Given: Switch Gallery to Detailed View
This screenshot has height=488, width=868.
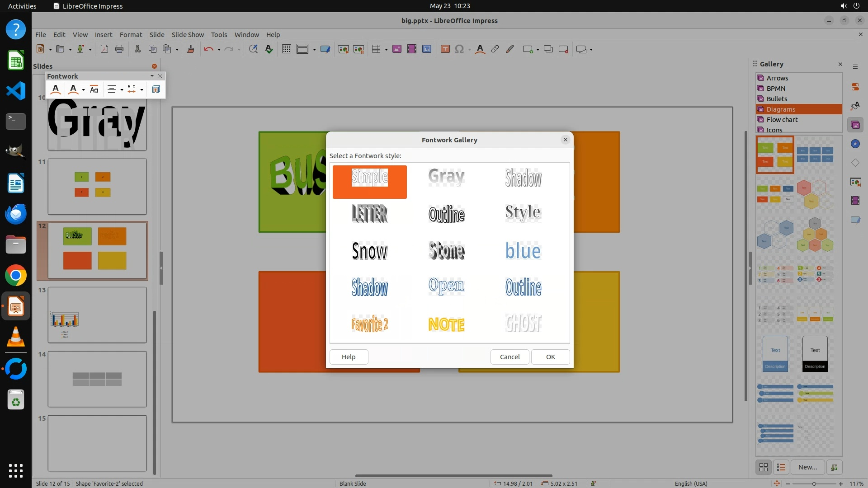Looking at the screenshot, I should click(781, 467).
